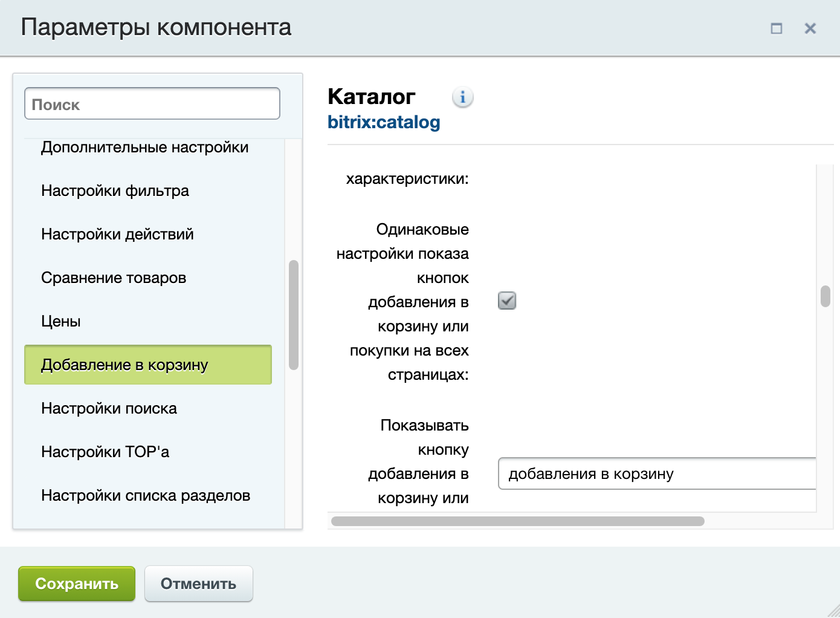Select 'Настройки действий' section
This screenshot has height=618, width=840.
pyautogui.click(x=117, y=234)
